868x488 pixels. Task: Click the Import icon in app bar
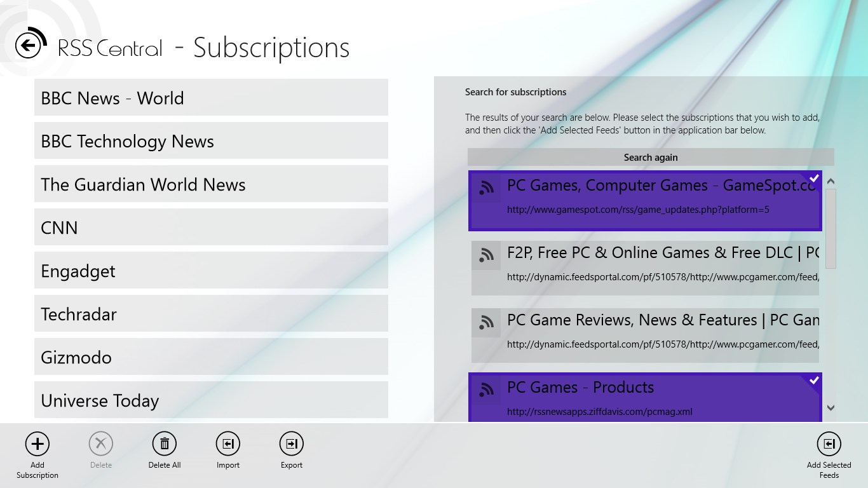227,443
